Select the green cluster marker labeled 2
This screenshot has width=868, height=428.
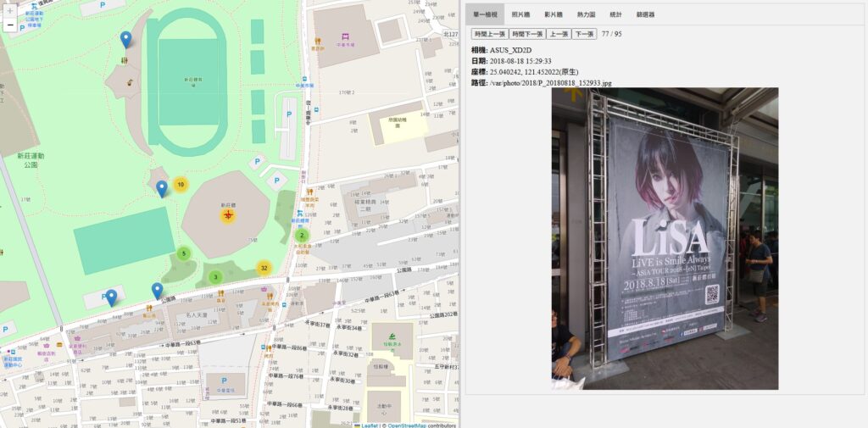coord(302,235)
